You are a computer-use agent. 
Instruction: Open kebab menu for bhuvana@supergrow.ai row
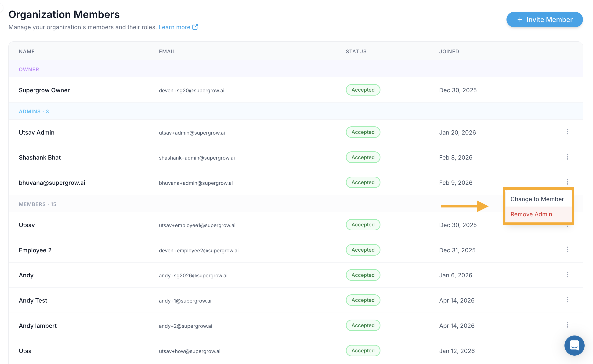[x=567, y=182]
